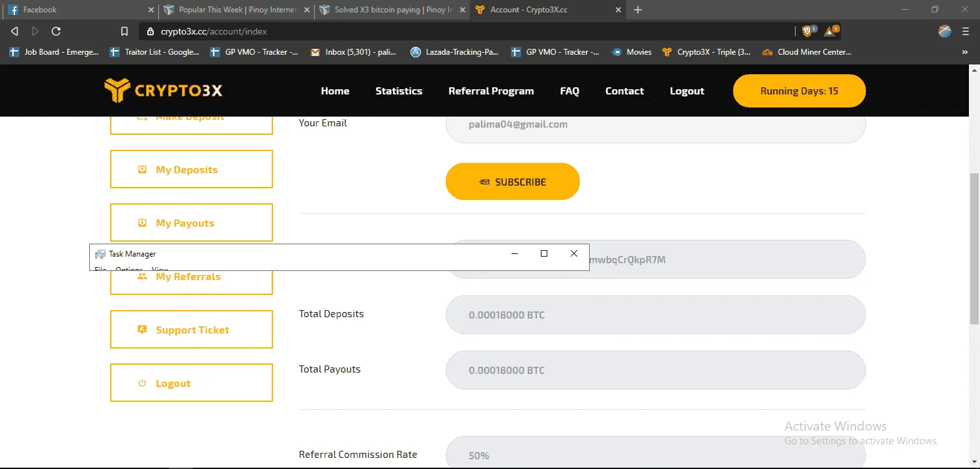Open Contact page in navigation

click(624, 91)
